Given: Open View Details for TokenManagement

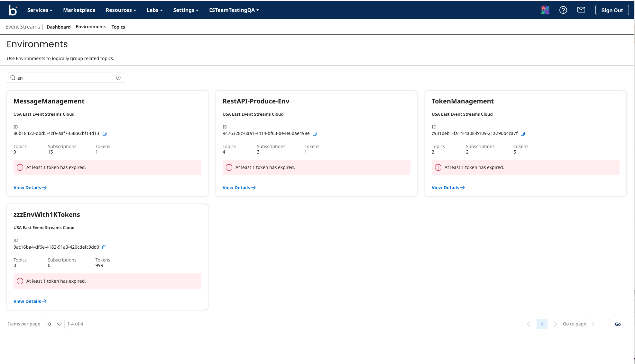Looking at the screenshot, I should [x=448, y=188].
